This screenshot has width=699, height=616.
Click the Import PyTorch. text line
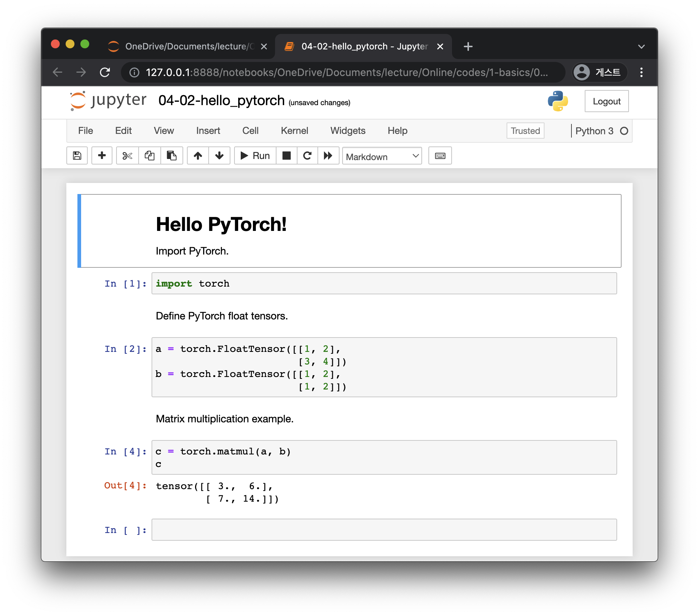[192, 251]
